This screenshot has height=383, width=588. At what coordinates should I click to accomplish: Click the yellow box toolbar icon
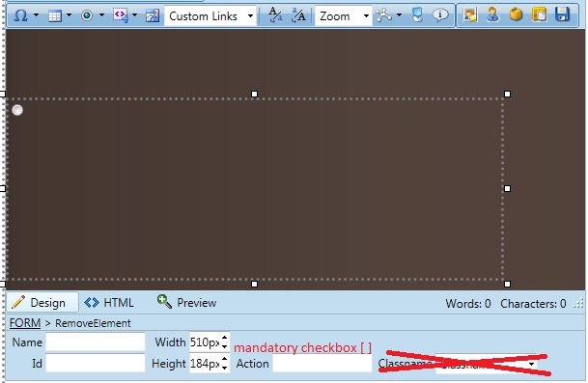[x=516, y=15]
